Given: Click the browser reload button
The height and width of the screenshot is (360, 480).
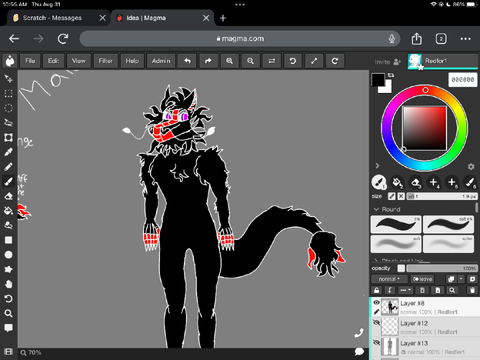Looking at the screenshot, I should pos(63,39).
